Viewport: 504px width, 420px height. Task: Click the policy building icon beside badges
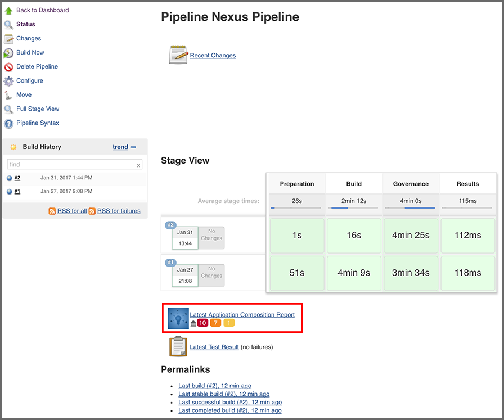pos(193,323)
